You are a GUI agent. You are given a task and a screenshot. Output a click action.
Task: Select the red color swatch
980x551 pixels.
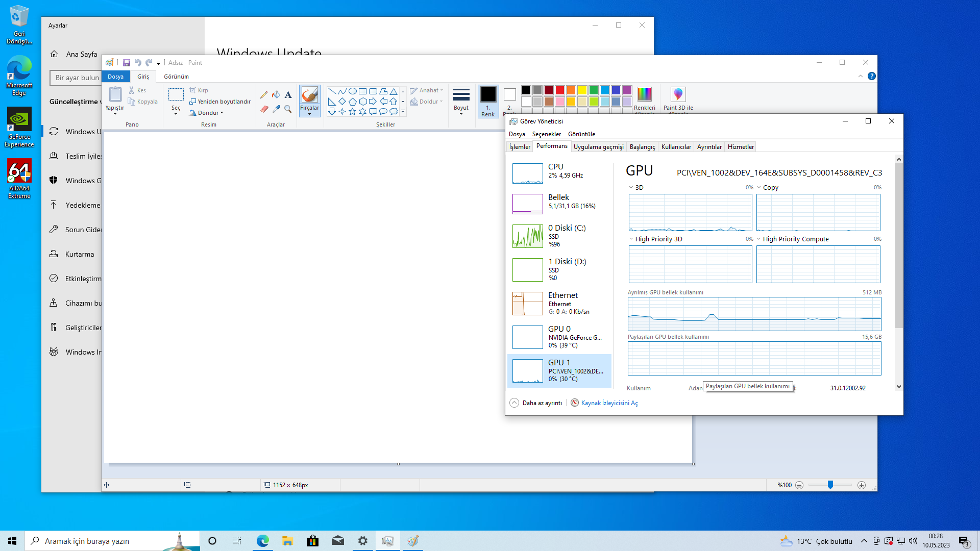[x=560, y=91]
